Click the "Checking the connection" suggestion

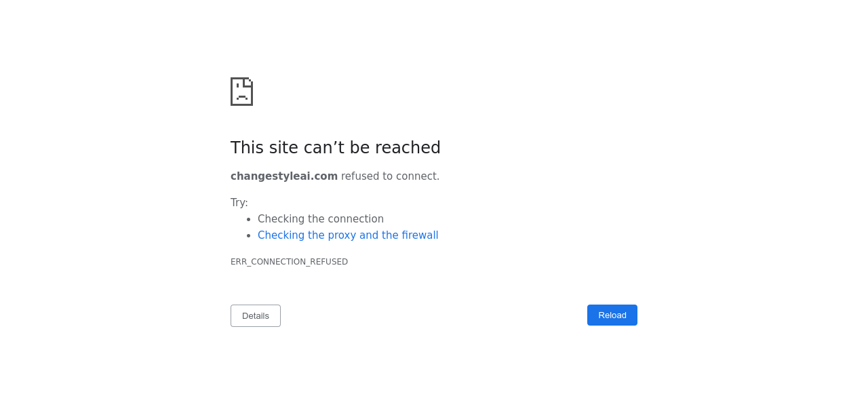(x=321, y=219)
